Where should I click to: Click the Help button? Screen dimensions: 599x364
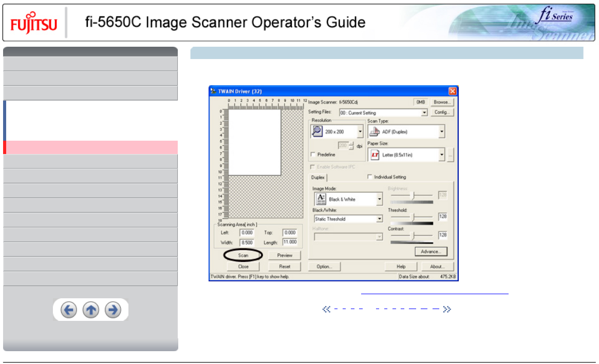click(x=401, y=266)
